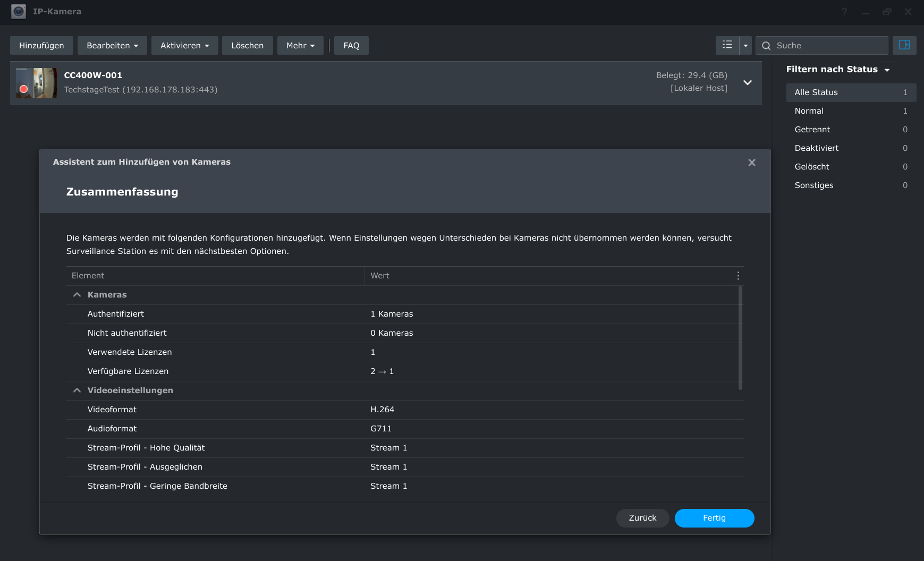Open the table column options menu
Screen dimensions: 924x561
(x=738, y=276)
